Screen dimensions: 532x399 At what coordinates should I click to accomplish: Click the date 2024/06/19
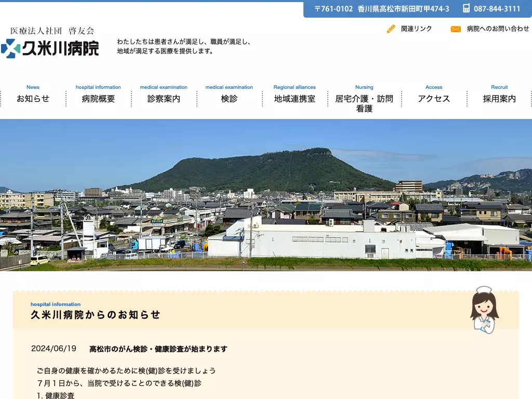click(54, 349)
